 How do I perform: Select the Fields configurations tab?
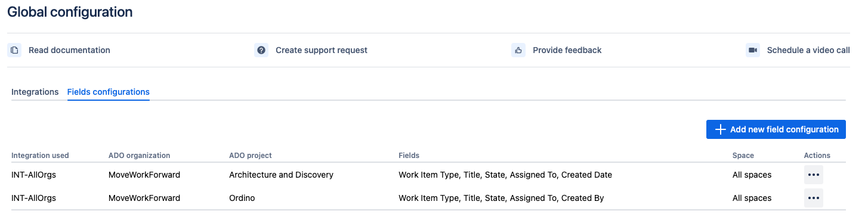click(x=109, y=92)
